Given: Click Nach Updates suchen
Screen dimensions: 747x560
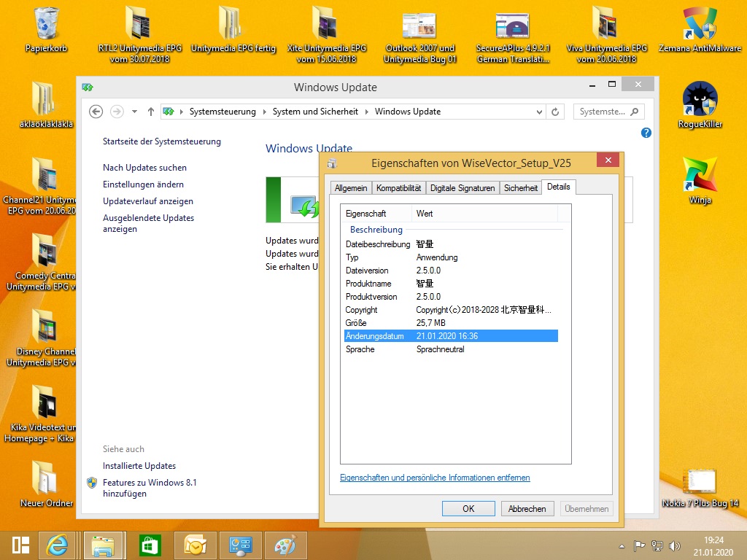Looking at the screenshot, I should (x=144, y=168).
